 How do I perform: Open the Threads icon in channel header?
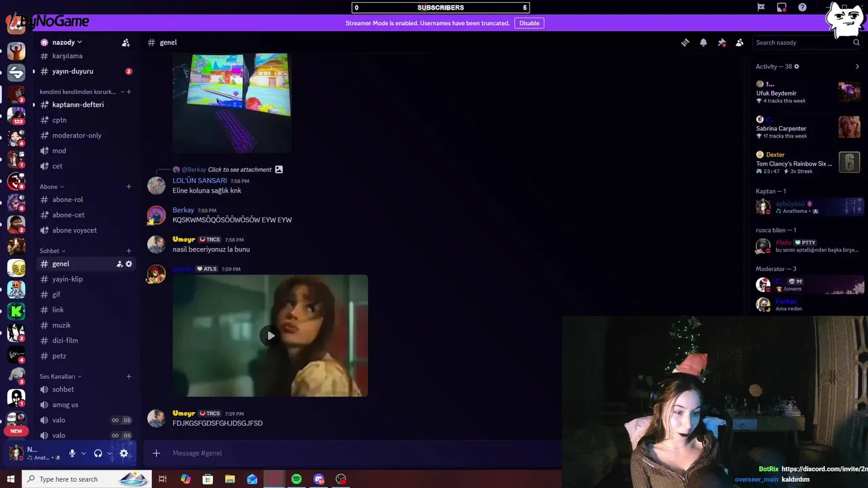pyautogui.click(x=685, y=42)
